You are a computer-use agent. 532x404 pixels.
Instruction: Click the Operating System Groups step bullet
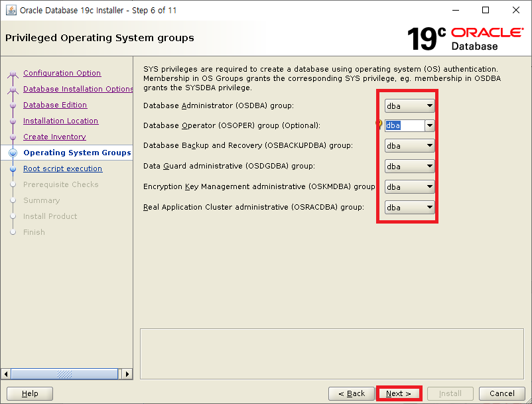click(13, 153)
